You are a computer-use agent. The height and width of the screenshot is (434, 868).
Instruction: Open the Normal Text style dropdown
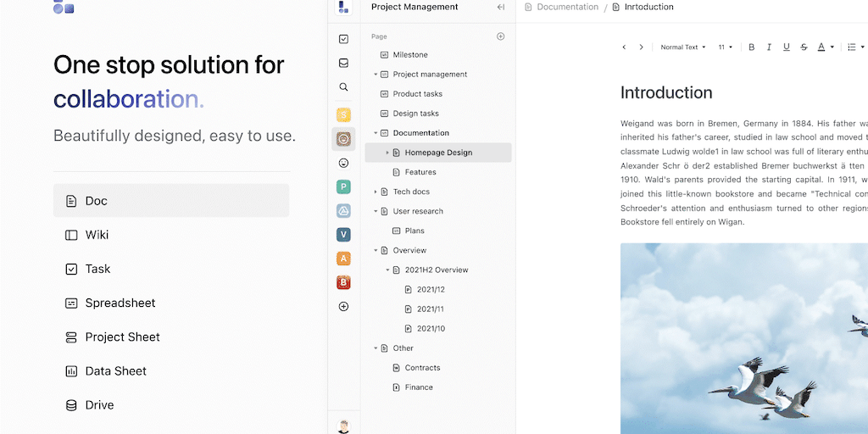coord(683,47)
